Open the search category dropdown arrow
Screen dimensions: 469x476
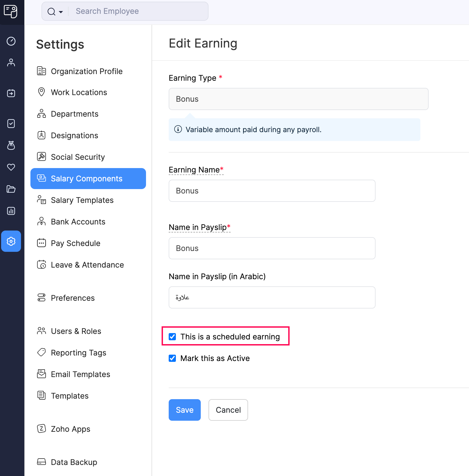click(x=61, y=12)
